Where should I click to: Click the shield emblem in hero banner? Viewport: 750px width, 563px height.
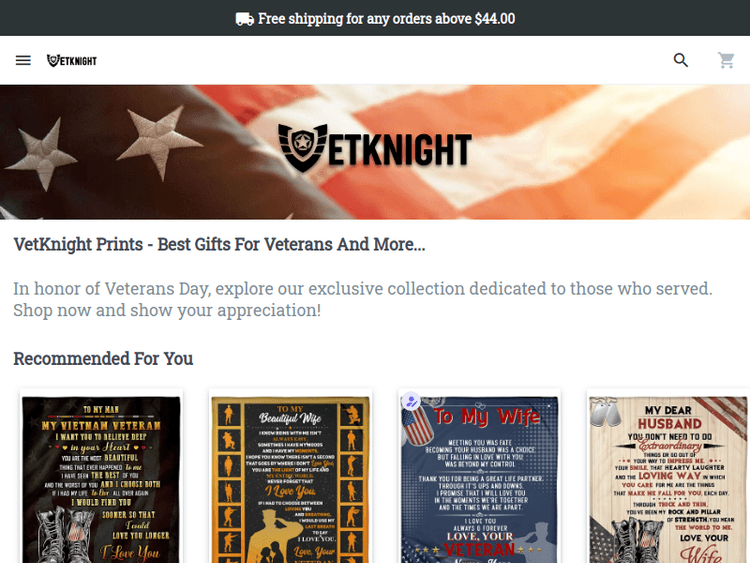302,147
